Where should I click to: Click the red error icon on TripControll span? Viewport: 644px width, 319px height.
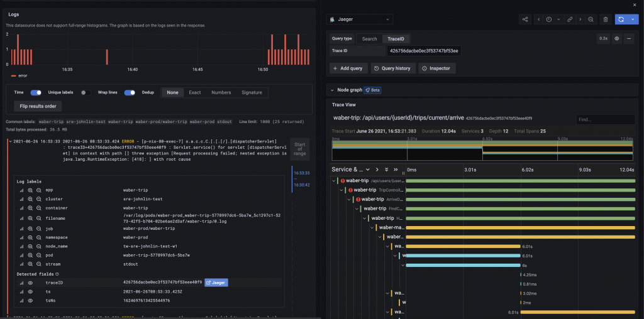350,190
